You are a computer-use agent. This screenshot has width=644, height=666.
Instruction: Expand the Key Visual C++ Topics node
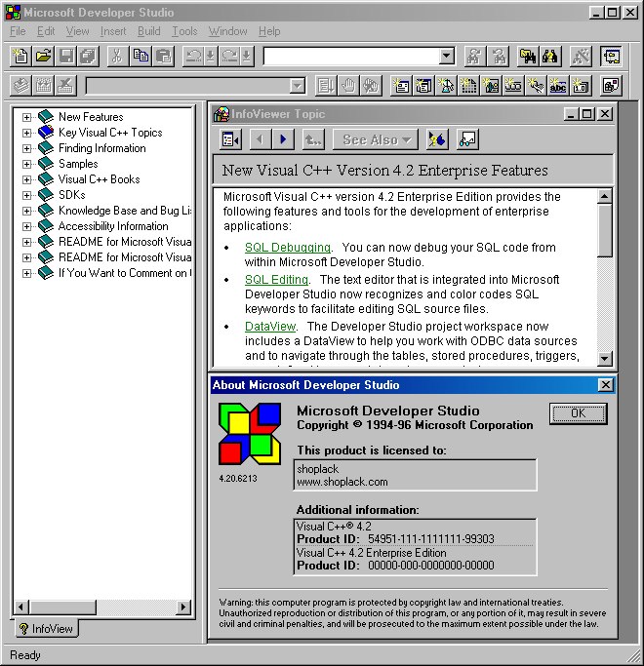pyautogui.click(x=26, y=133)
